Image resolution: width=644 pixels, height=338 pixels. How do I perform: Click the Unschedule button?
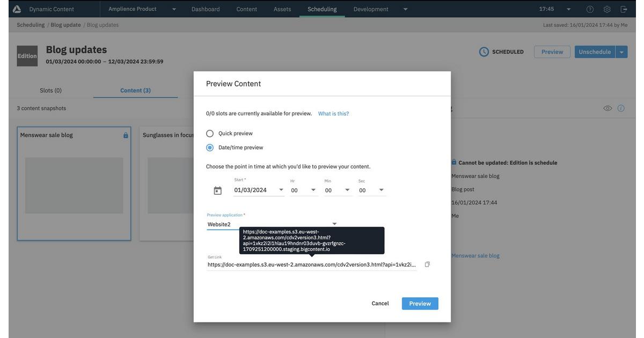click(x=595, y=52)
